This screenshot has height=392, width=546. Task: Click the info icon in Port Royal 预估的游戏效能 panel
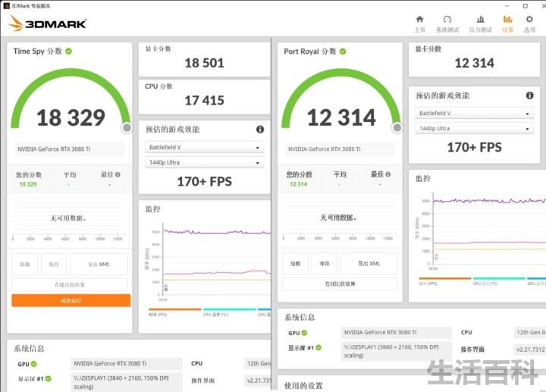tap(529, 96)
